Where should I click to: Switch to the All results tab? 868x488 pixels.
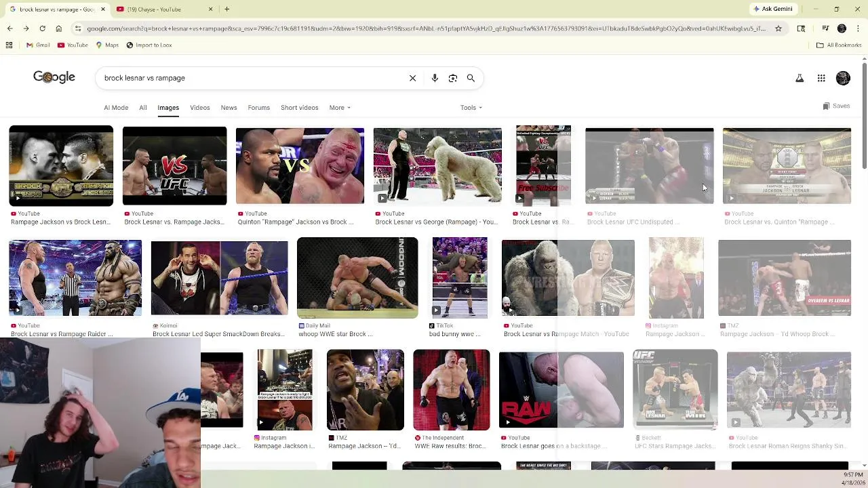142,108
